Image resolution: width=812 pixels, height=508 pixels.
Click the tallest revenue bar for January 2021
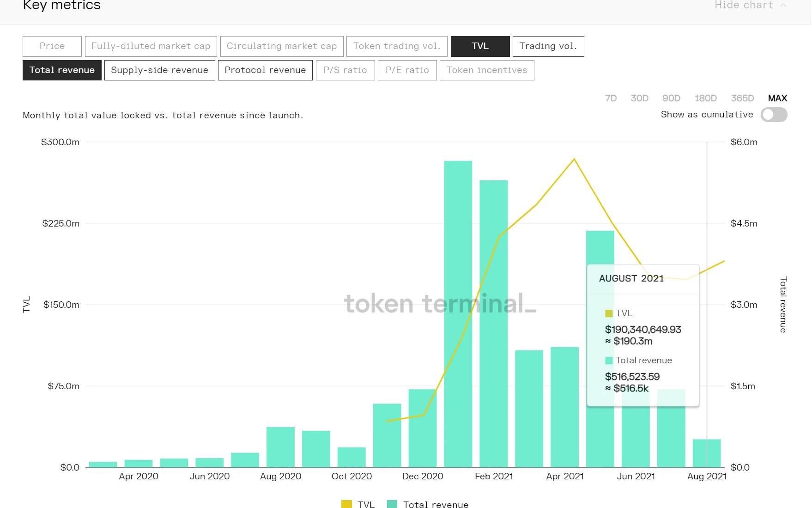pos(458,314)
